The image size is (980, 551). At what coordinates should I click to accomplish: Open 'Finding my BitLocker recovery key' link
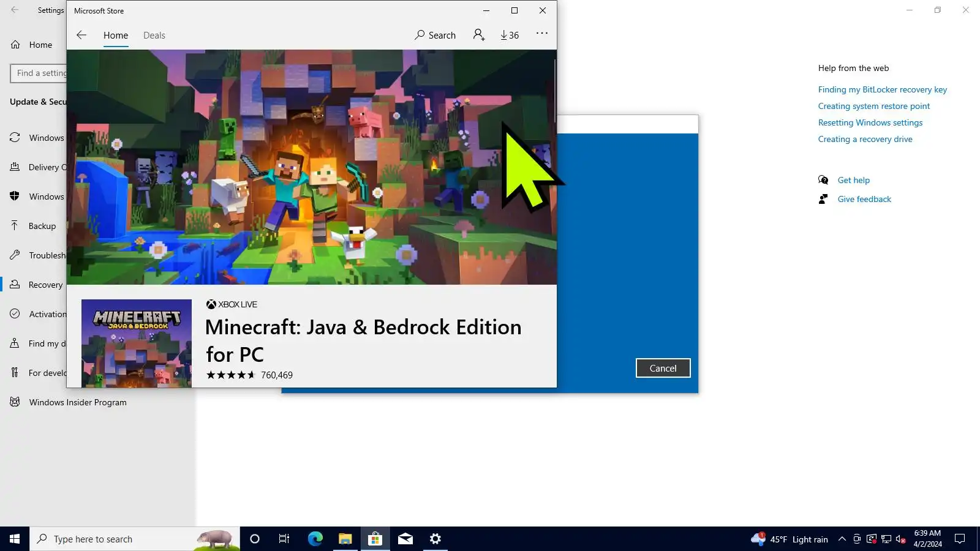tap(883, 89)
